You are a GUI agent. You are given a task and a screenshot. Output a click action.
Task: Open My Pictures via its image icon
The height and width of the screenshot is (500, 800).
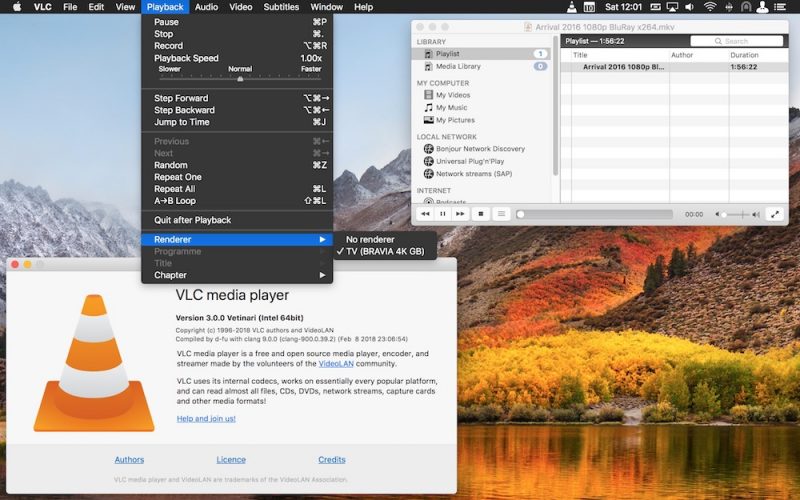(429, 120)
